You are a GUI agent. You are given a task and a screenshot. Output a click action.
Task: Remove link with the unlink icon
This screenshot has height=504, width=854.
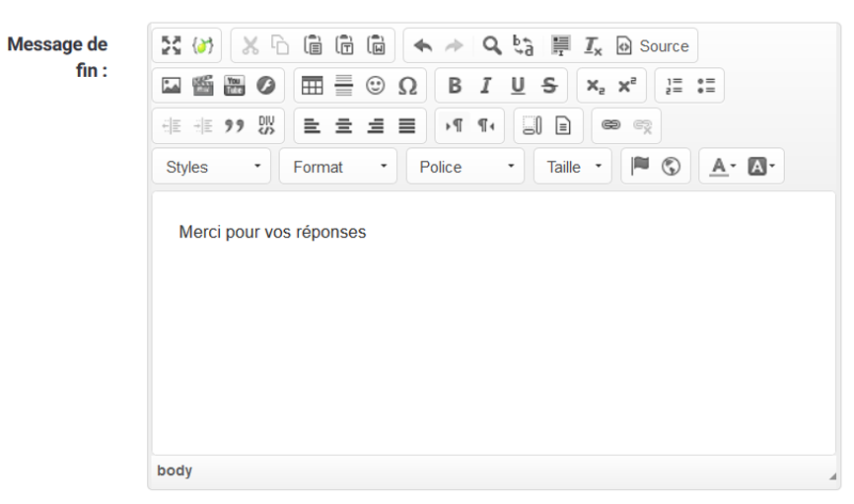pos(642,126)
